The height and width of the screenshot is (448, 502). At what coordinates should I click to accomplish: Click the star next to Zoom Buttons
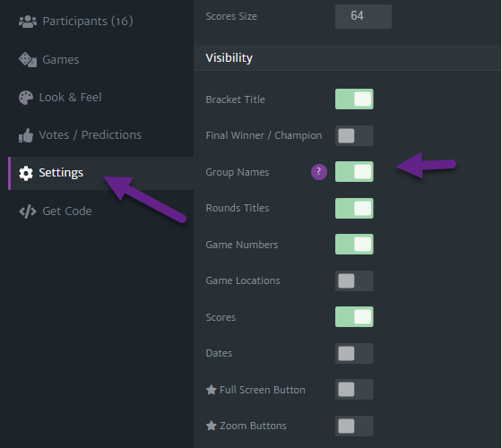pyautogui.click(x=211, y=426)
